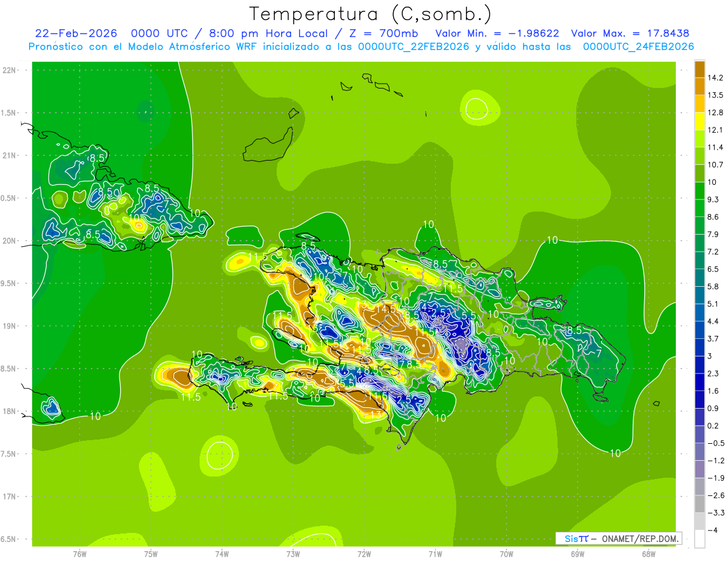Click the "0.9" value on the color scale
Screen dimensions: 728x562
click(x=713, y=409)
